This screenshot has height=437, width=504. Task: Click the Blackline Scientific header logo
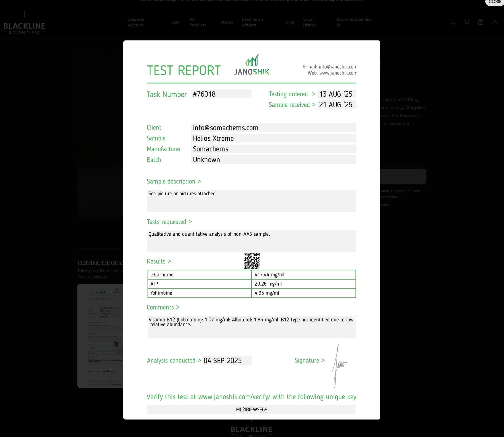(24, 23)
